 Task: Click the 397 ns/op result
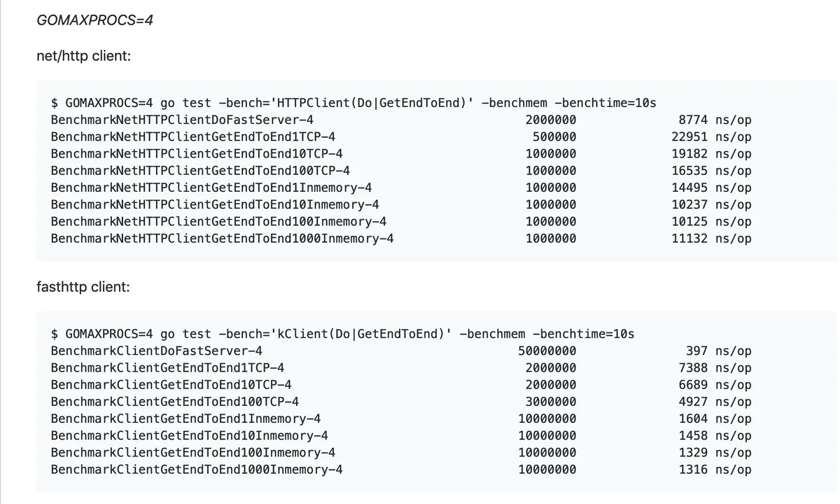718,351
